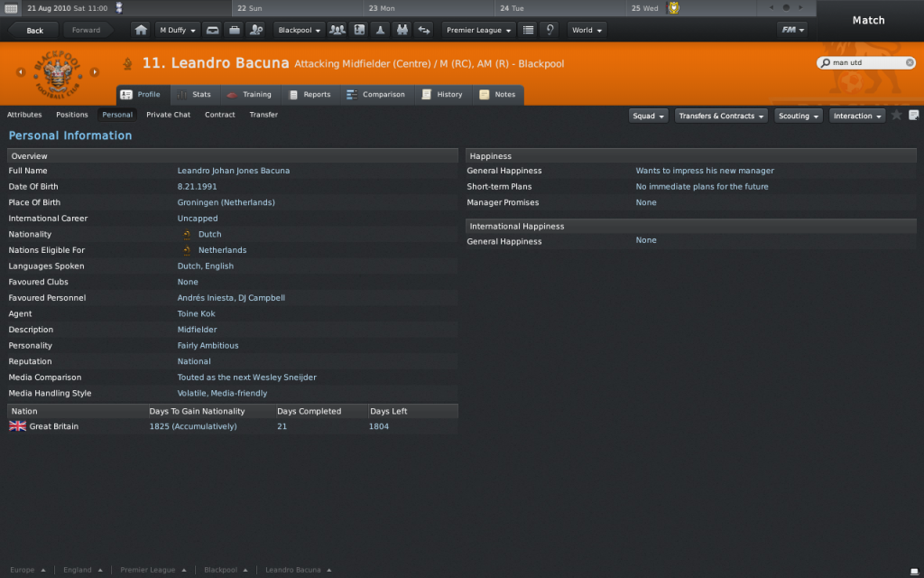Viewport: 924px width, 578px height.
Task: Go to previous squad player arrow
Action: (21, 72)
